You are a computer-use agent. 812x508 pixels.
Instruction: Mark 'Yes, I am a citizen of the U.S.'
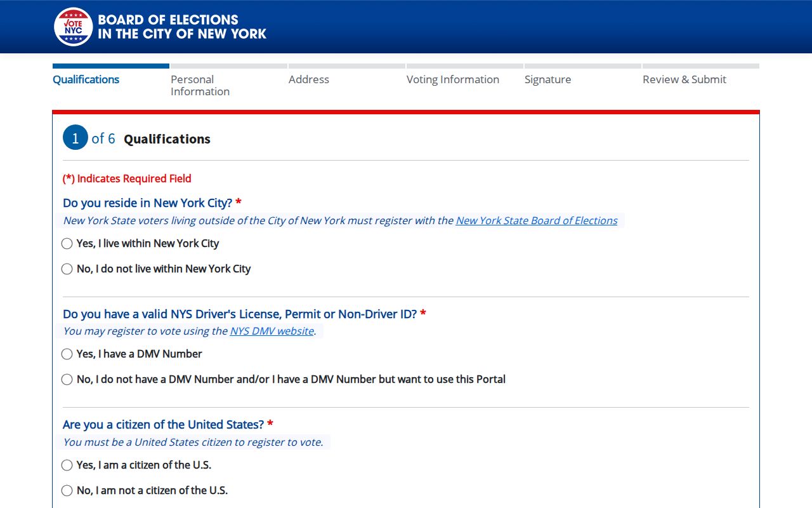(67, 465)
